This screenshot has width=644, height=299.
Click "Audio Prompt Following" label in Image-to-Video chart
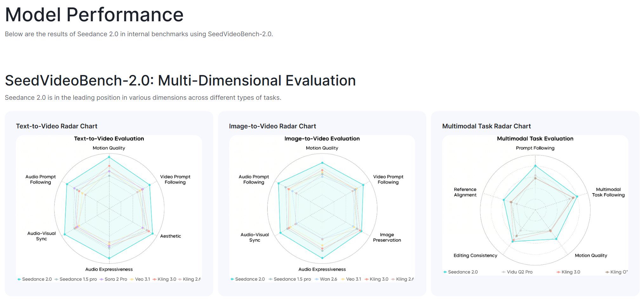[254, 180]
